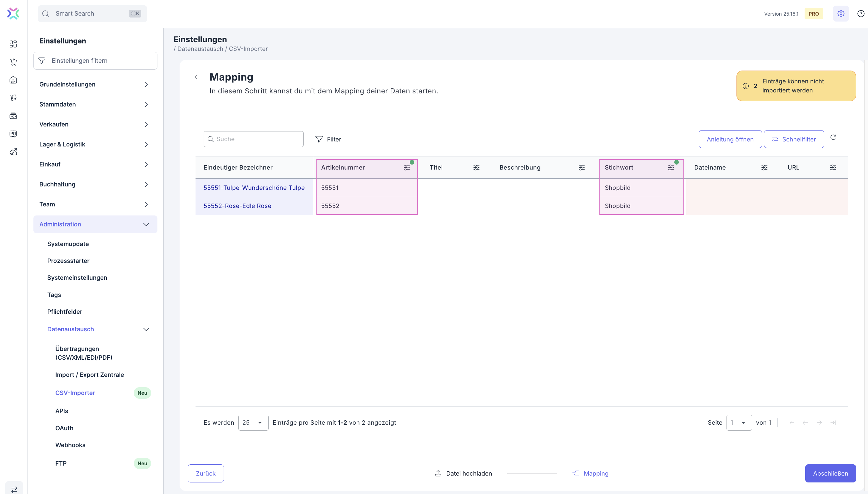868x494 pixels.
Task: Open Stichwort column mapping settings icon
Action: pos(671,168)
